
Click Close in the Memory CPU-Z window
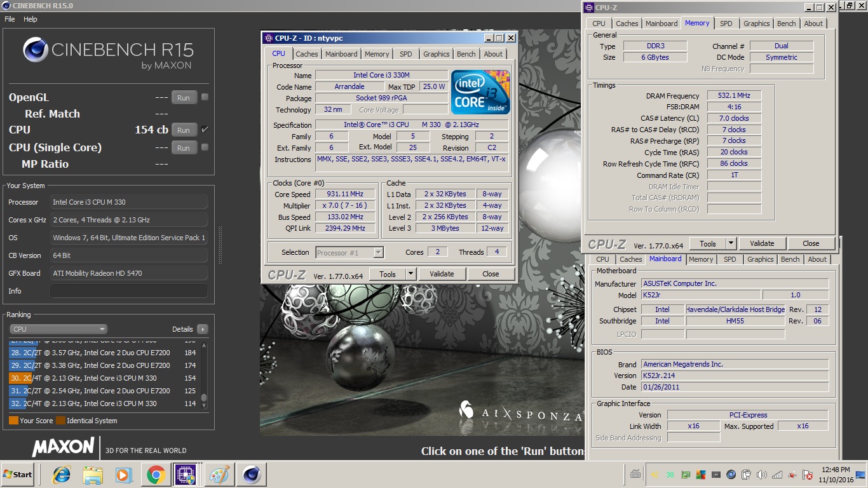pyautogui.click(x=811, y=243)
